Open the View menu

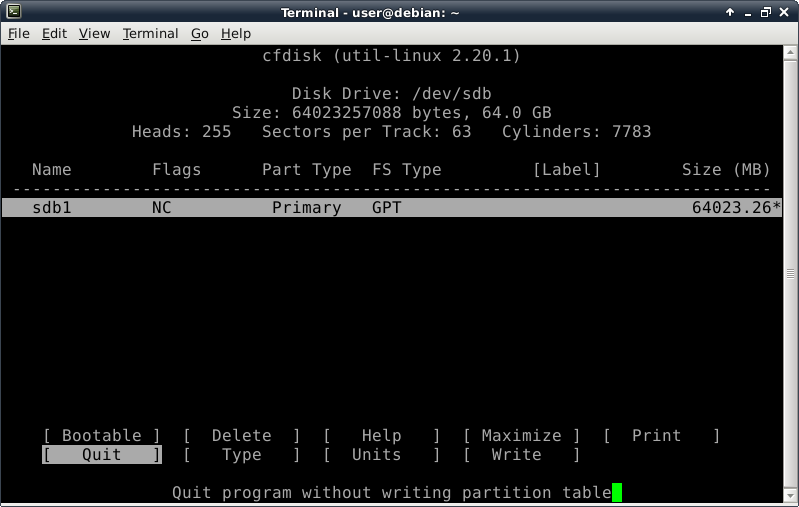94,33
